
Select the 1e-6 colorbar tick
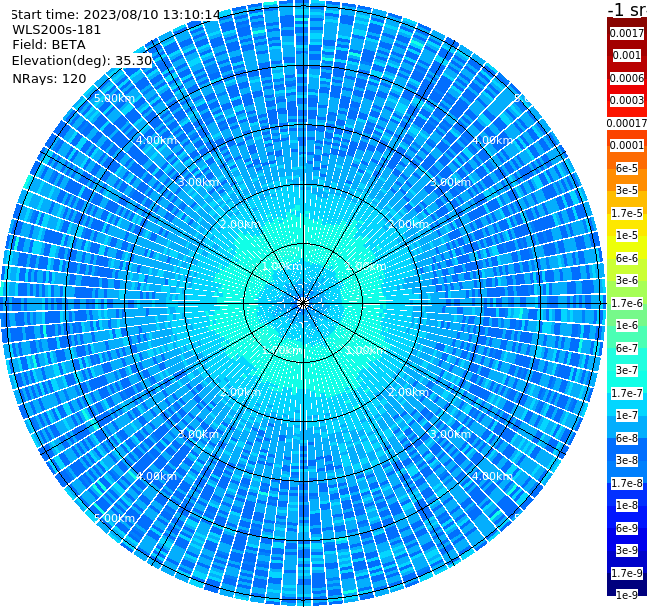627,325
